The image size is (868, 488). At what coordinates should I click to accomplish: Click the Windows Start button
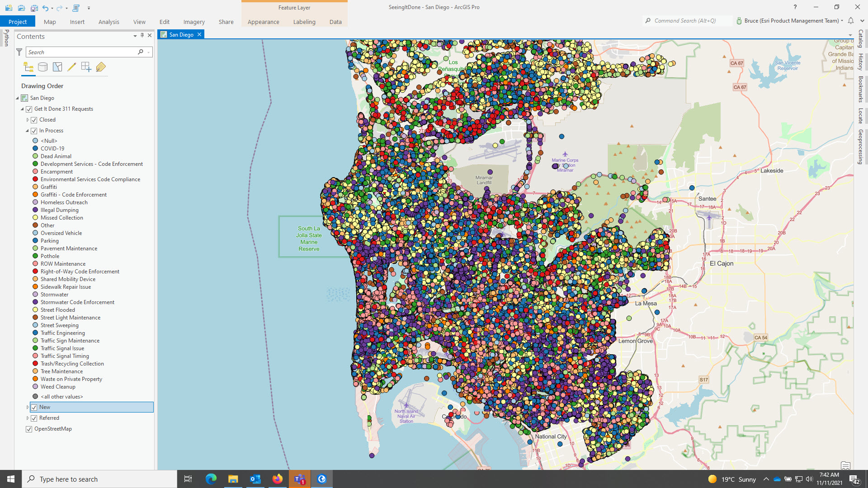[11, 479]
